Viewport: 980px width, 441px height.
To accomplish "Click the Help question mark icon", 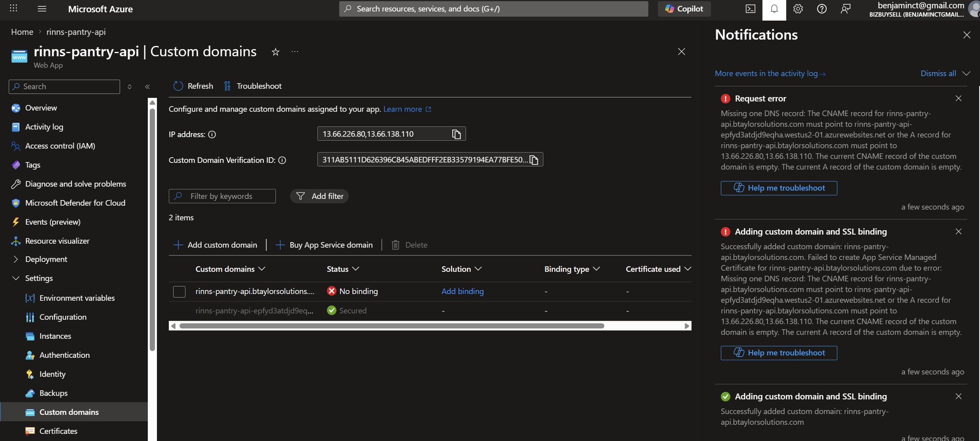I will (x=821, y=9).
